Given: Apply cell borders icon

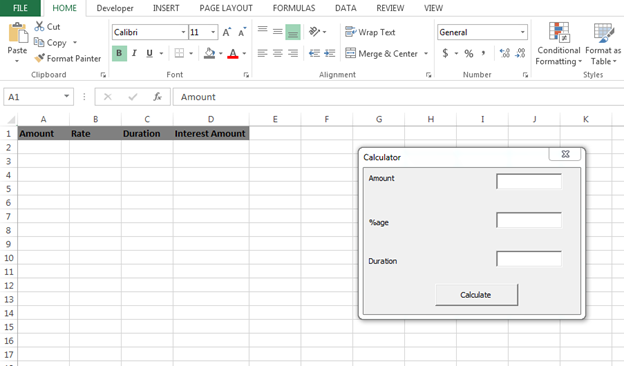Looking at the screenshot, I should (x=179, y=53).
